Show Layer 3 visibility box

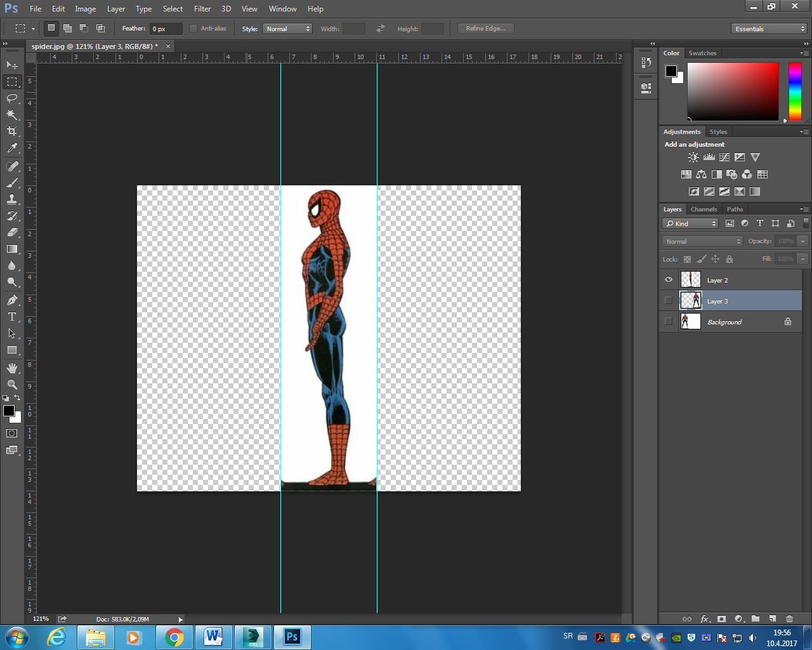669,300
